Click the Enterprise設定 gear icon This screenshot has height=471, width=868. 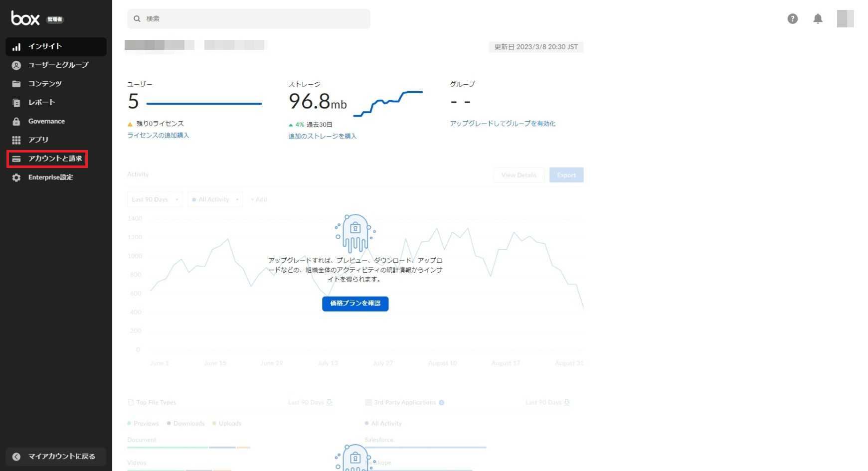point(16,178)
